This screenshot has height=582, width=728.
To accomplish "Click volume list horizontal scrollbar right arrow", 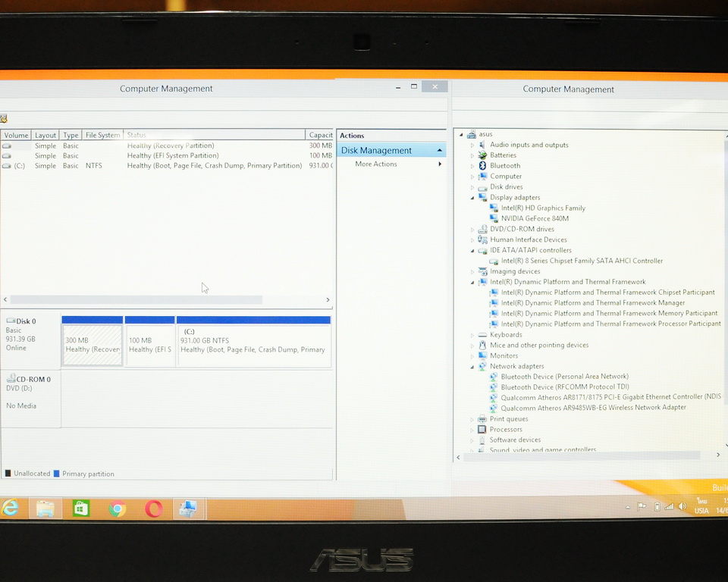I will tap(328, 300).
